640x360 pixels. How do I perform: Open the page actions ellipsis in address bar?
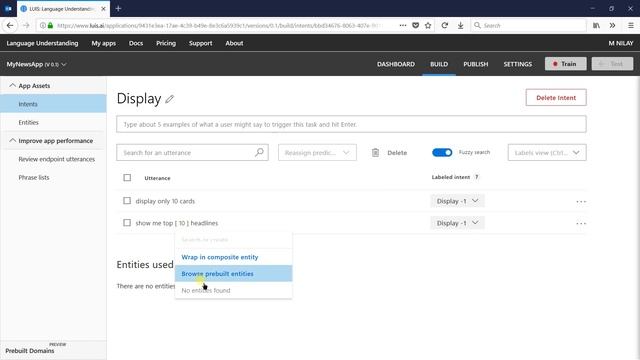point(403,25)
